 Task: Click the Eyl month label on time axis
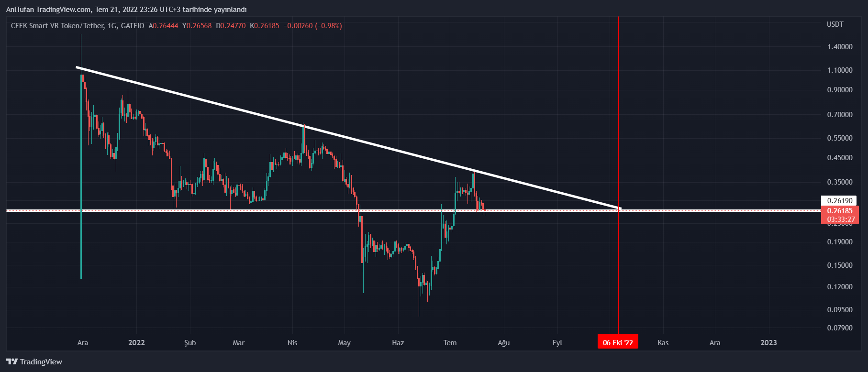click(x=557, y=342)
